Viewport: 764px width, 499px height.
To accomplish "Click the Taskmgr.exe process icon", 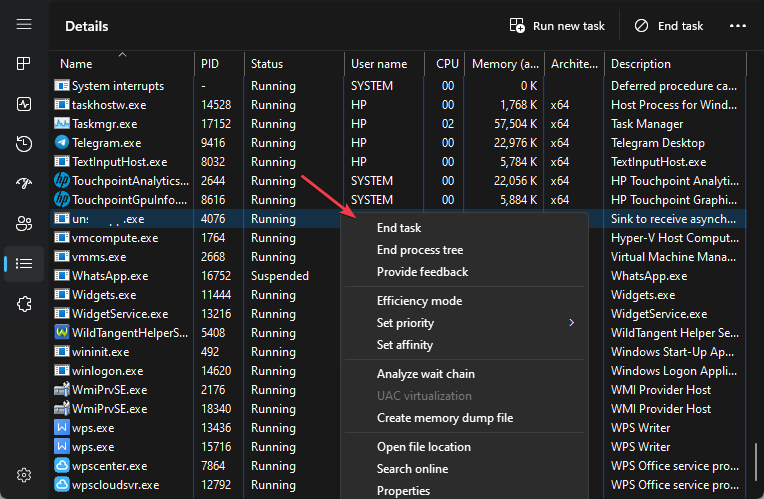I will 62,123.
